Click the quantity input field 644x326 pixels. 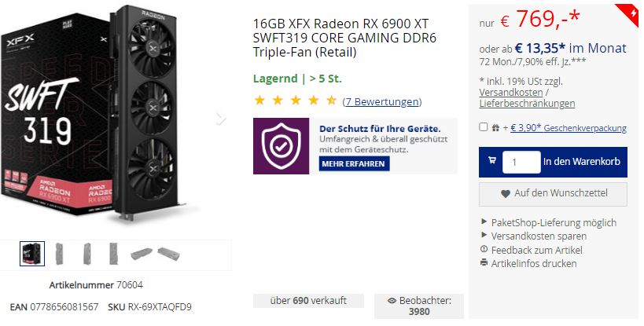pos(521,162)
